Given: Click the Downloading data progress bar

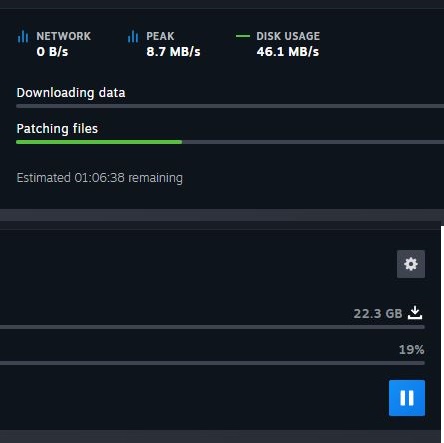Looking at the screenshot, I should click(x=230, y=106).
